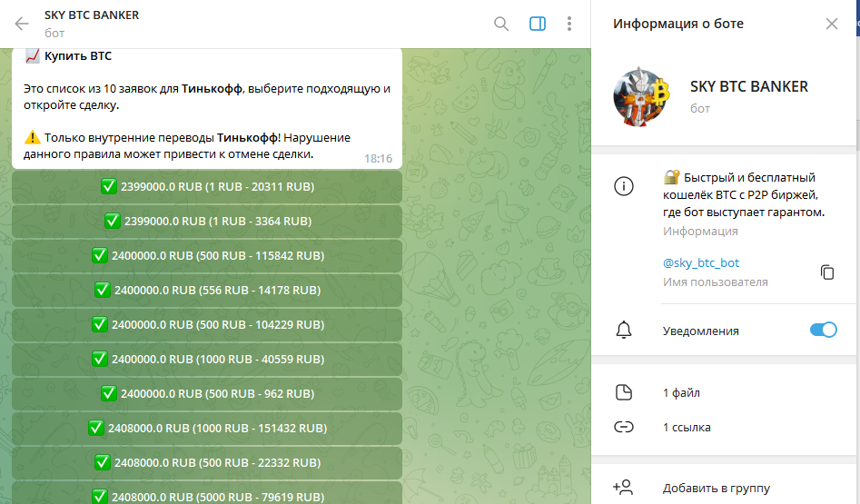This screenshot has height=504, width=860.
Task: Select offer 2400000.0 RUB (500 RUB - 115842 RUB)
Action: [207, 256]
